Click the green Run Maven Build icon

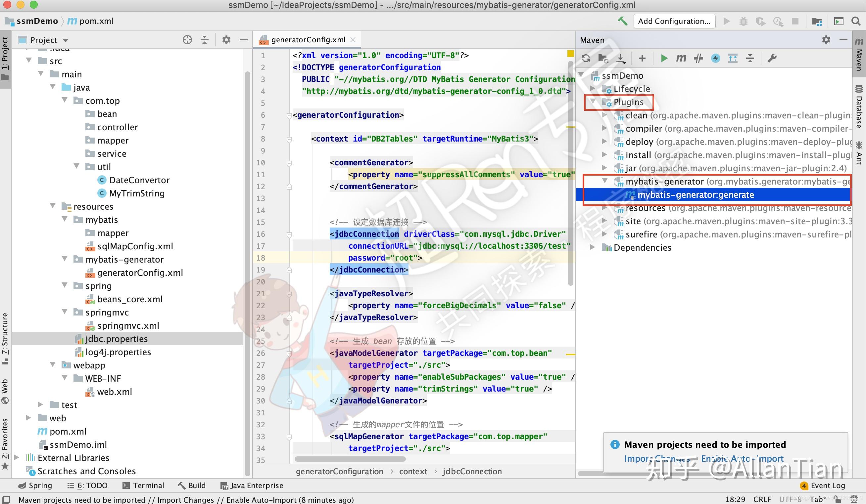tap(664, 58)
